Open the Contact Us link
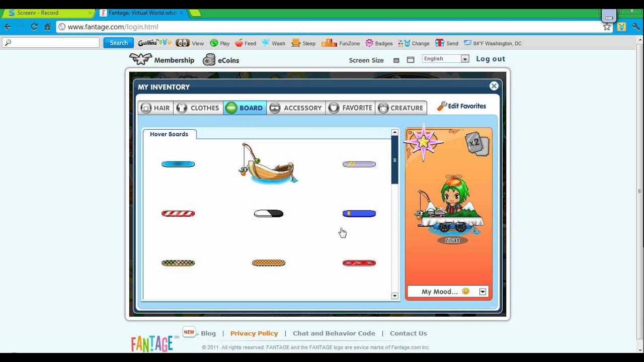This screenshot has width=644, height=362. pyautogui.click(x=409, y=333)
